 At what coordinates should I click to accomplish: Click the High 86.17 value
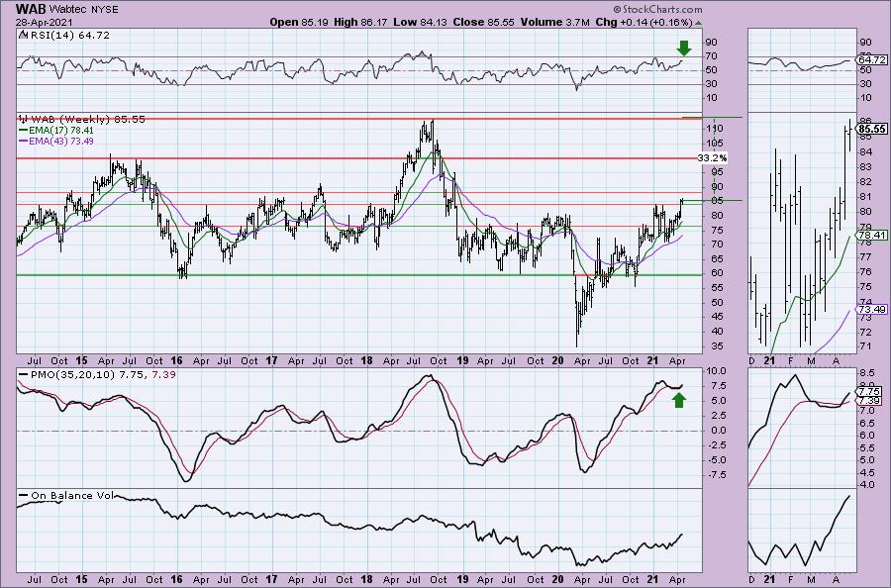pos(360,22)
